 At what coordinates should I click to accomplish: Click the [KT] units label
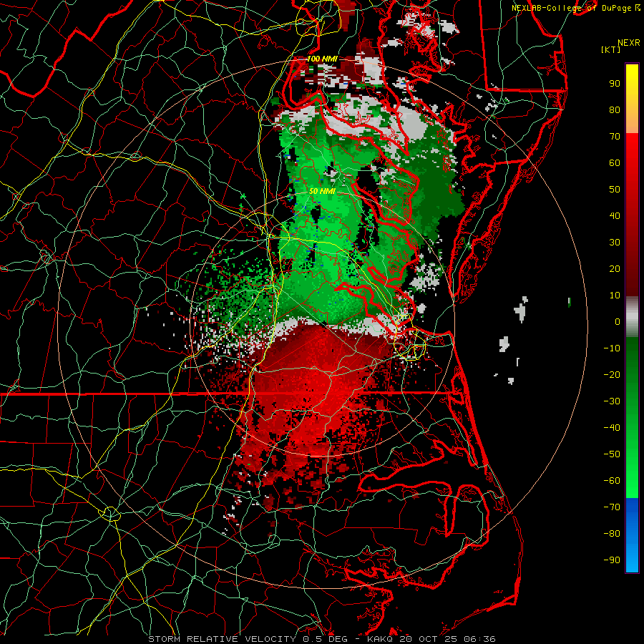[611, 49]
